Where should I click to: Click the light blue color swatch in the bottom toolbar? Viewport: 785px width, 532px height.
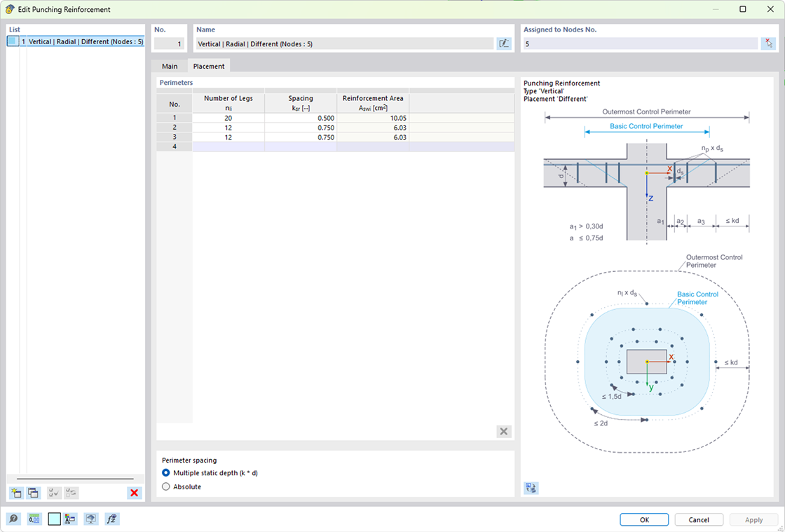pos(54,519)
